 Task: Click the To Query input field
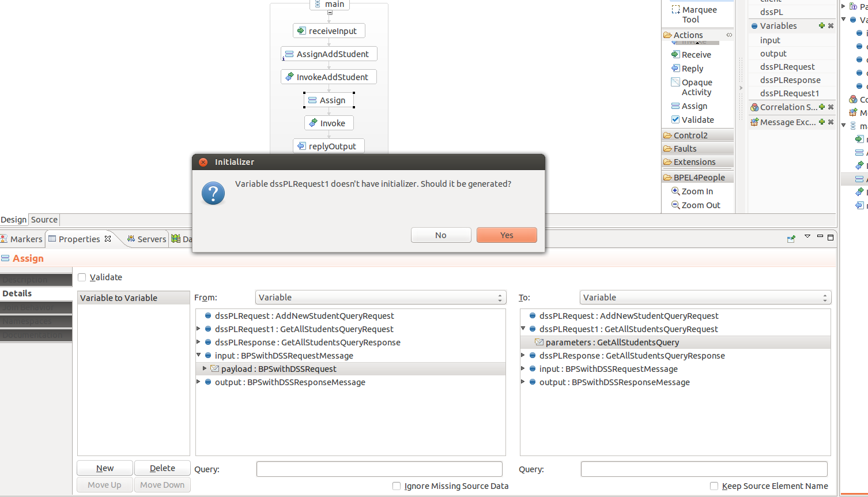tap(704, 469)
